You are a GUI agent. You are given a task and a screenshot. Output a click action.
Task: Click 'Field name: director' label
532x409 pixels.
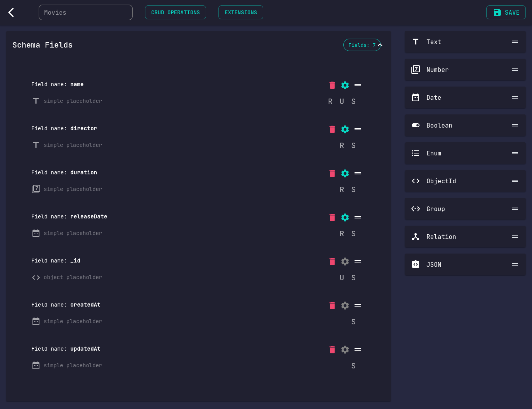coord(64,128)
